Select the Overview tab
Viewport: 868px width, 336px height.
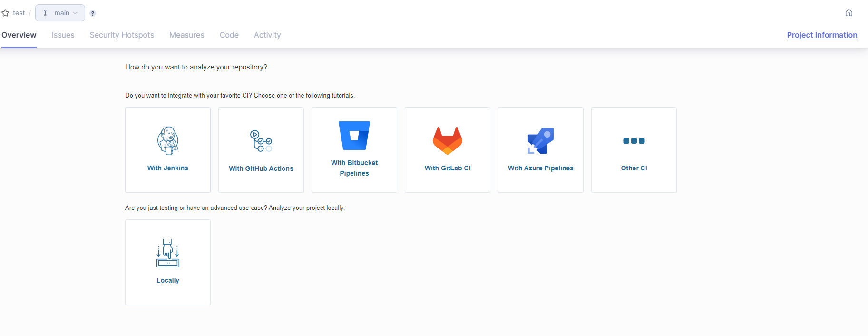pyautogui.click(x=19, y=35)
